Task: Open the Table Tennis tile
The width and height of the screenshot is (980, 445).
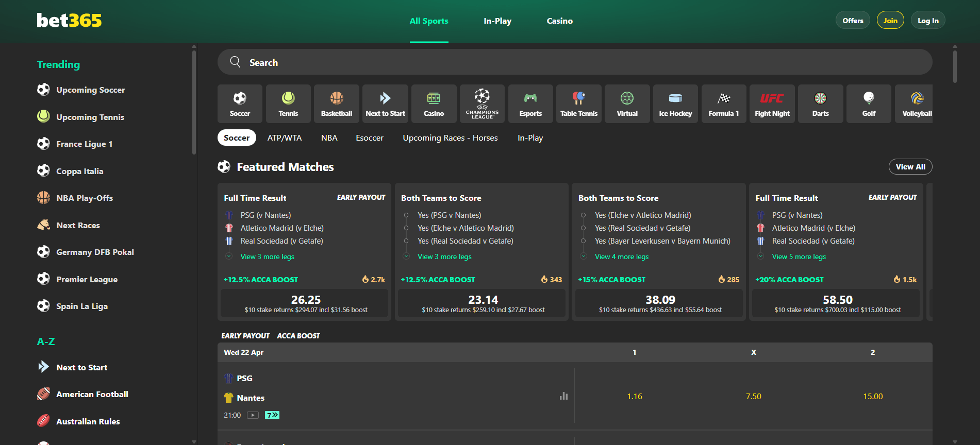Action: tap(578, 104)
